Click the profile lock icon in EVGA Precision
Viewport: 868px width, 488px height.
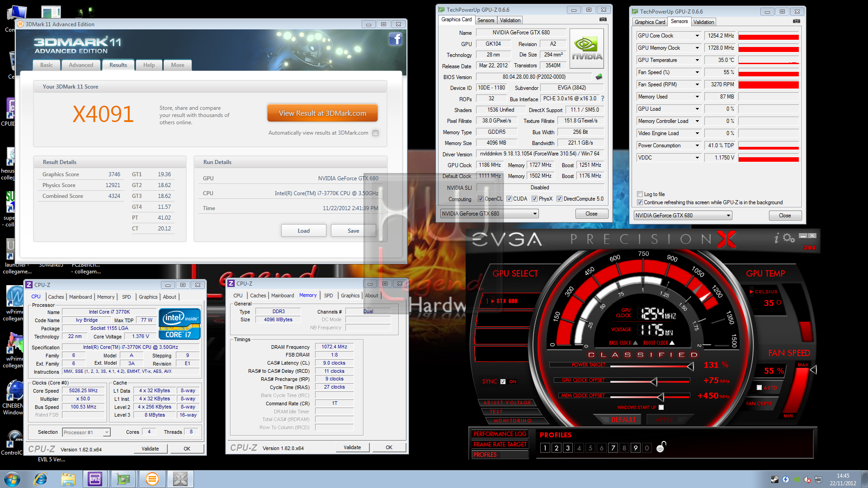click(660, 447)
